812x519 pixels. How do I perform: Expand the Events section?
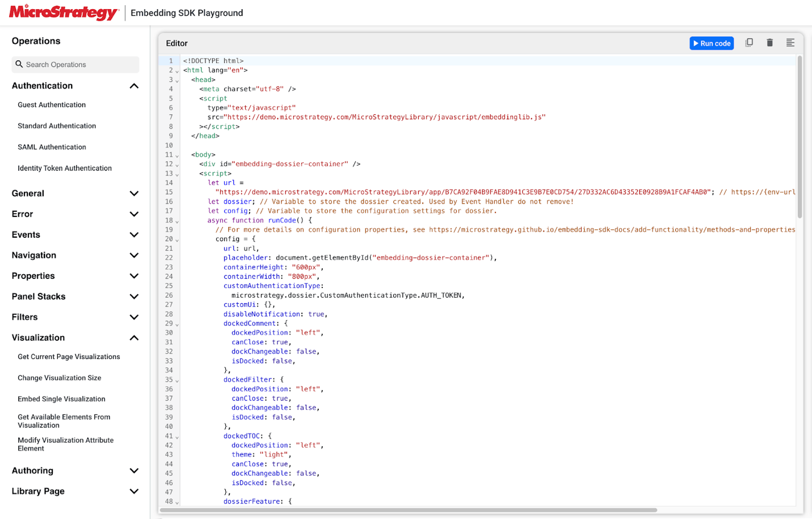[134, 234]
